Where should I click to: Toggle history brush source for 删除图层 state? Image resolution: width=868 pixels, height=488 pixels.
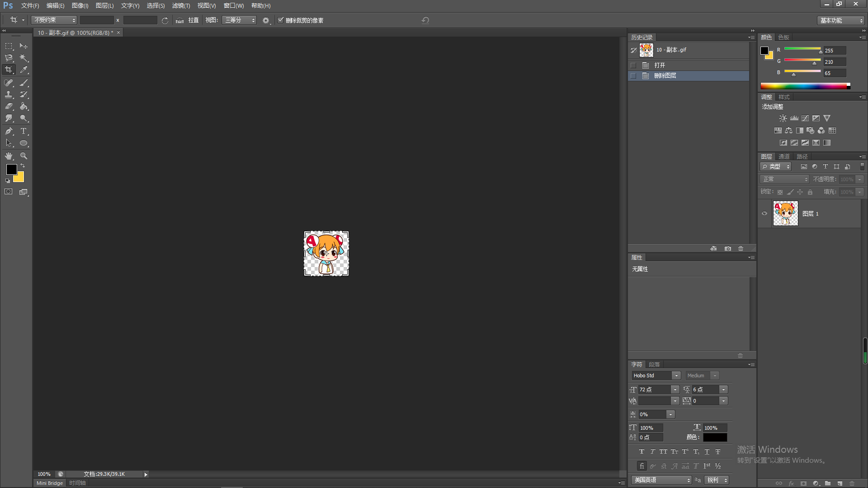(x=633, y=76)
